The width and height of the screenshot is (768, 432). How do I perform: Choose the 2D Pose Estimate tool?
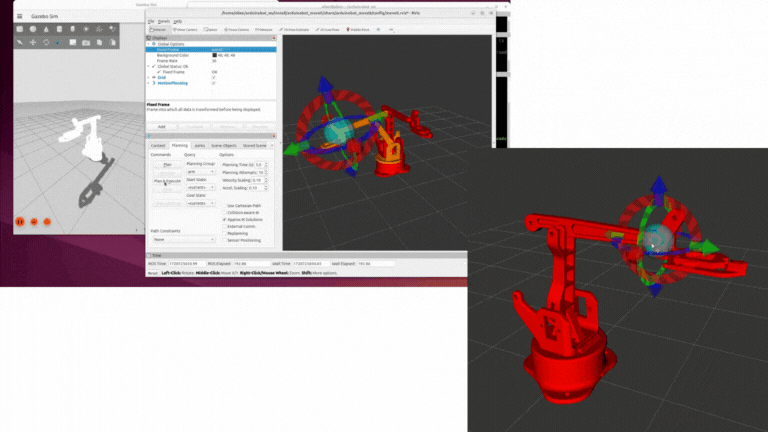295,30
